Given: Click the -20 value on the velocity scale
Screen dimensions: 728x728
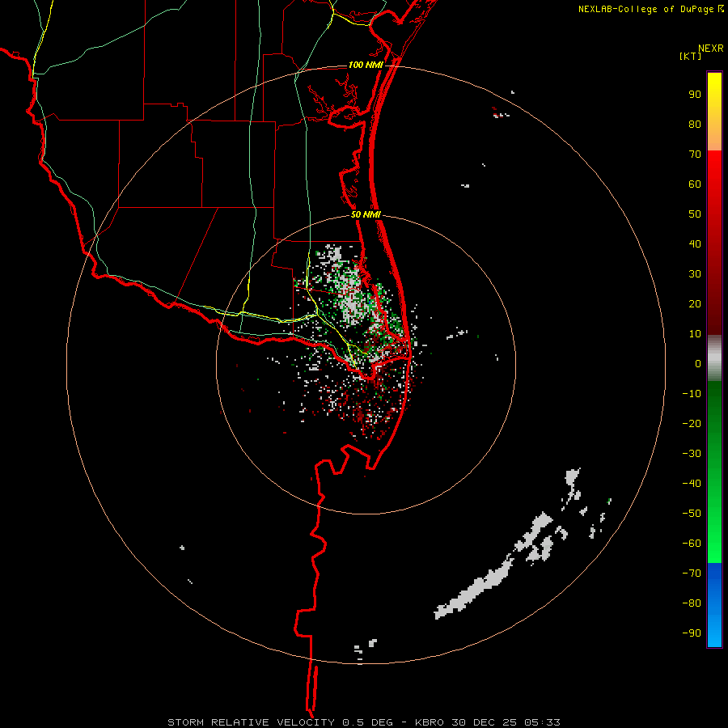Looking at the screenshot, I should [x=692, y=424].
